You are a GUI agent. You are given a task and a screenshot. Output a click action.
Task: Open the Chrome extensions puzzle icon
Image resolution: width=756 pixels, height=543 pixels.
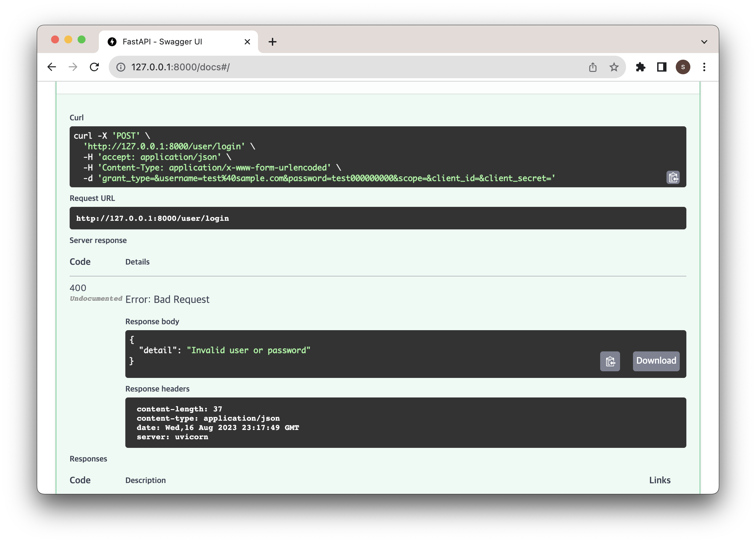tap(640, 67)
